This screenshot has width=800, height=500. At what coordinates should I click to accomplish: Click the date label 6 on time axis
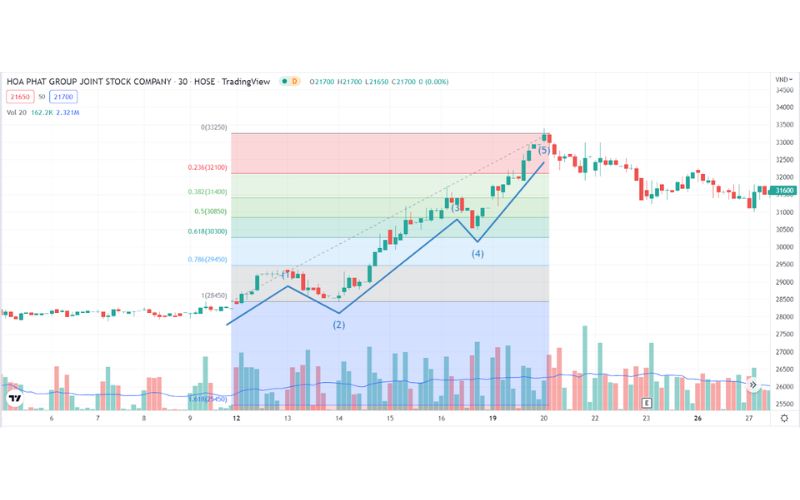click(52, 418)
